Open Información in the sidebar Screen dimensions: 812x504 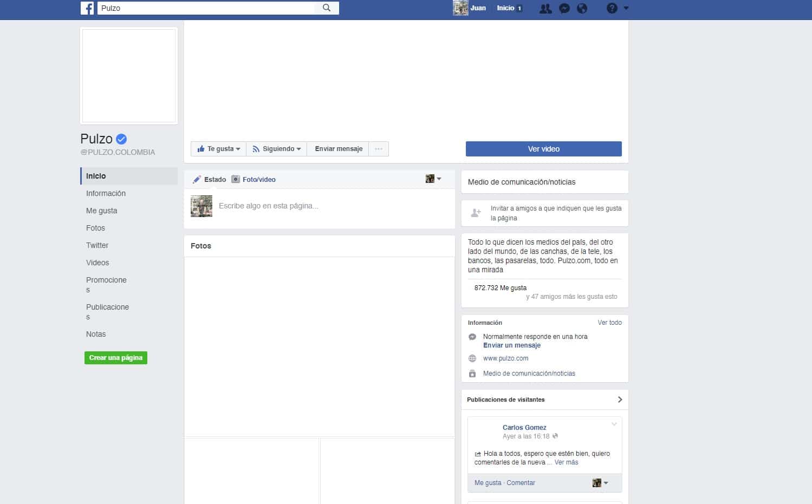106,193
